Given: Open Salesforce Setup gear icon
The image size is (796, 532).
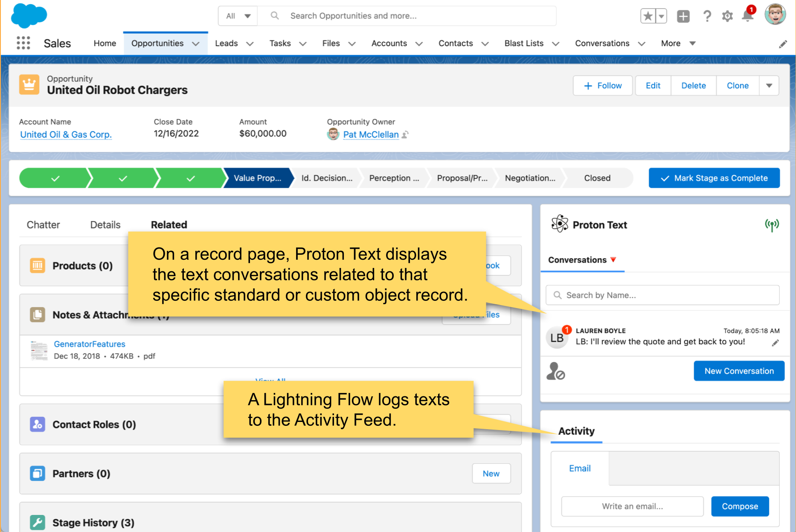Looking at the screenshot, I should coord(727,16).
